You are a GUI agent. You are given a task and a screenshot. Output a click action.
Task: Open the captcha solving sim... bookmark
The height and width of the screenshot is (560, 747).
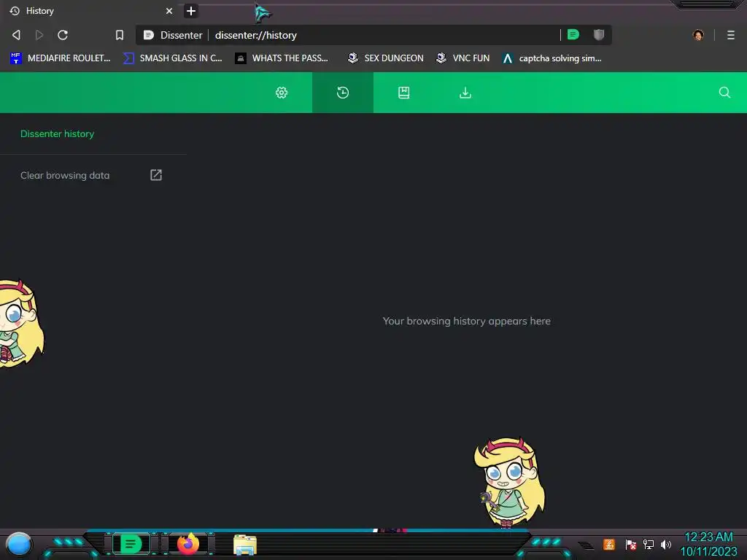[552, 58]
